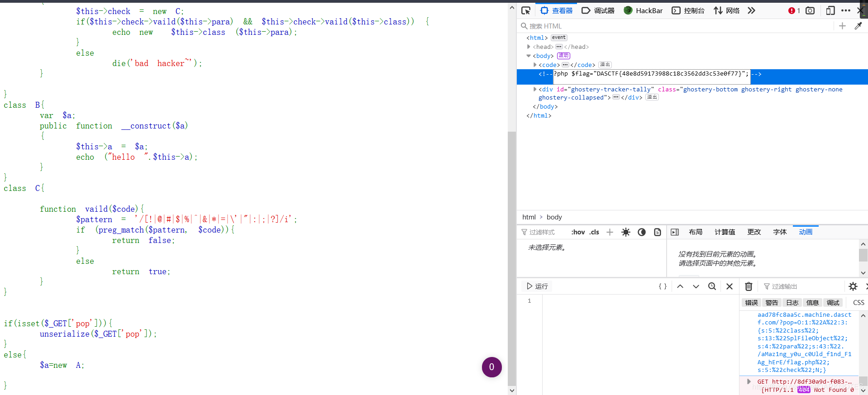Expand the ghostery-tracker-tally div node

coord(535,89)
